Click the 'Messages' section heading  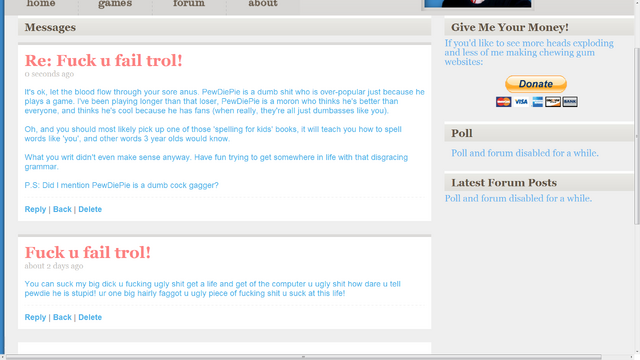(x=50, y=27)
